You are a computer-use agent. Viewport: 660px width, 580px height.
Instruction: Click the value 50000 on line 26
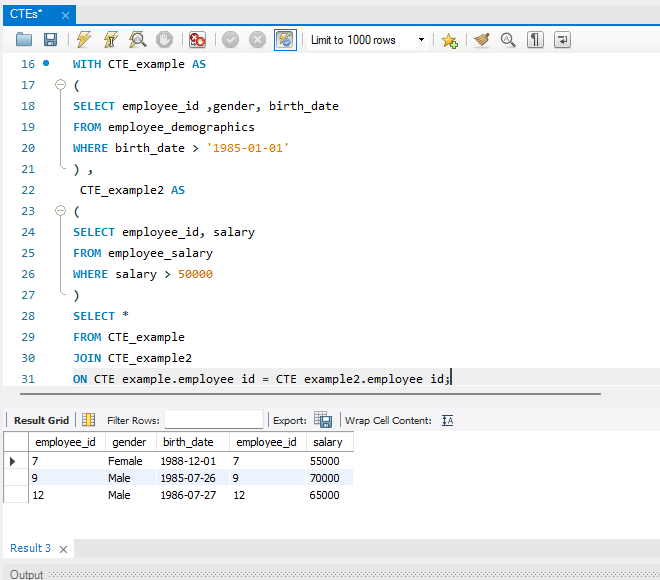coord(195,274)
